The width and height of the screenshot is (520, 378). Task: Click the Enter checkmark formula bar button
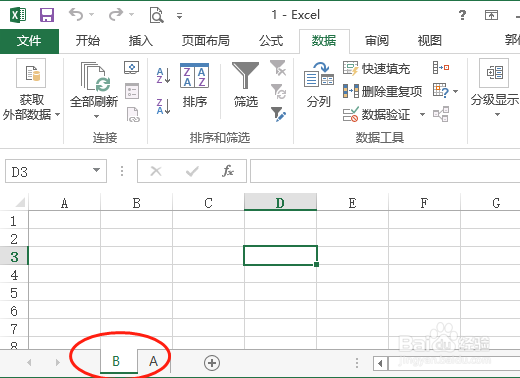pos(192,171)
